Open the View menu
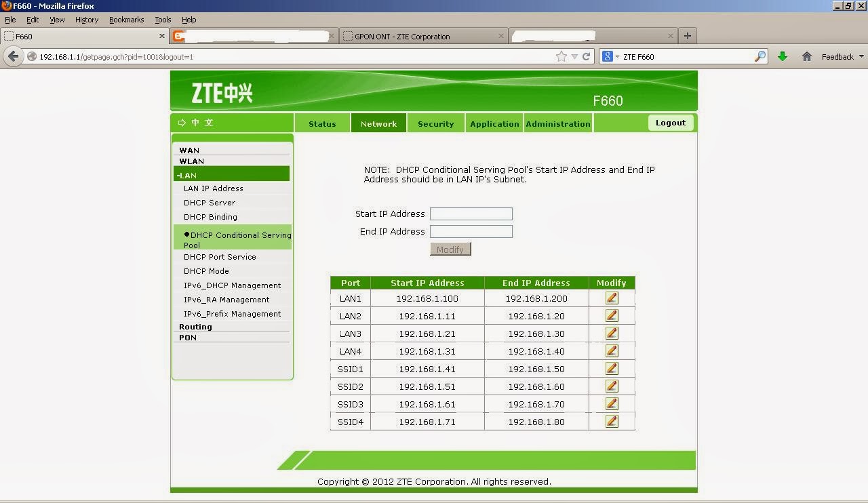Viewport: 868px width, 503px height. tap(57, 20)
